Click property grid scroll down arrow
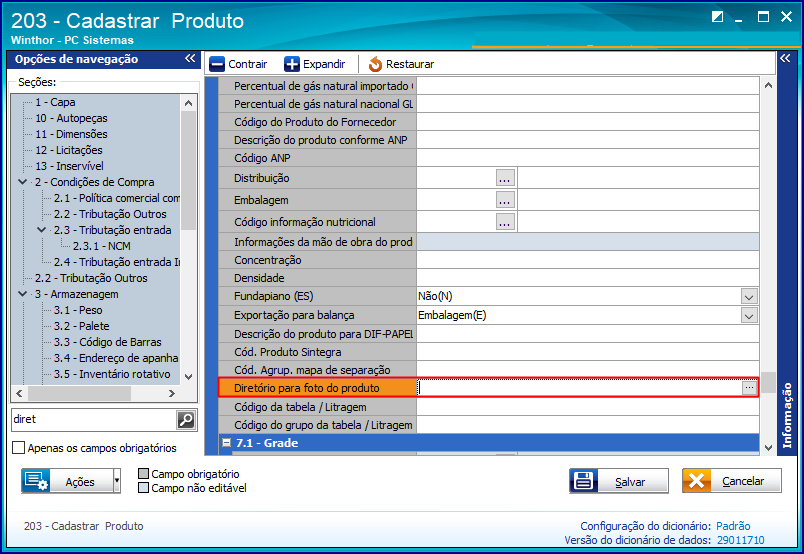This screenshot has height=554, width=804. [x=768, y=448]
